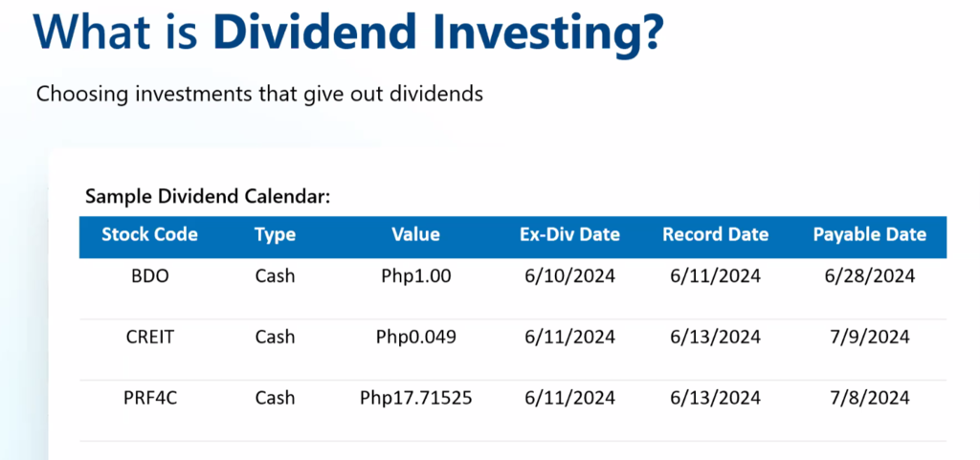Click the subtitle about choosing dividend investments

point(259,95)
